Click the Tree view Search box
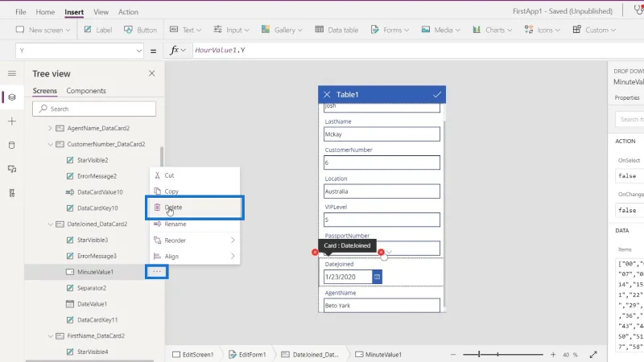 coord(94,109)
